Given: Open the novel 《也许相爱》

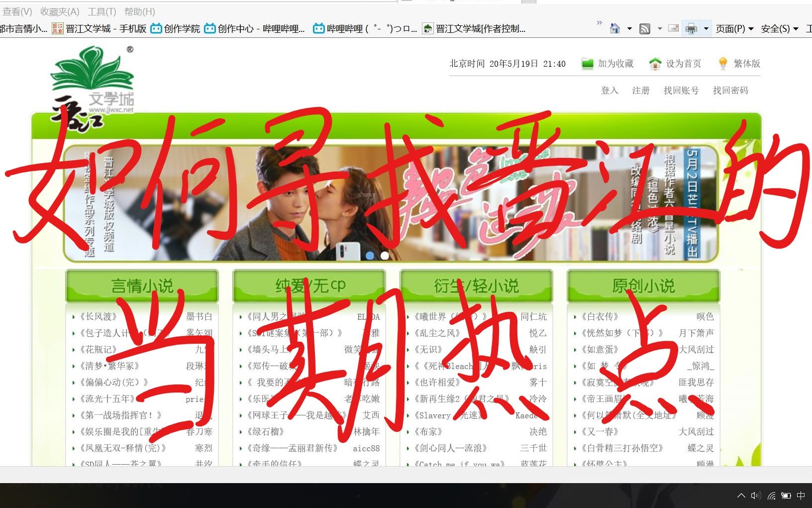Looking at the screenshot, I should coord(437,382).
